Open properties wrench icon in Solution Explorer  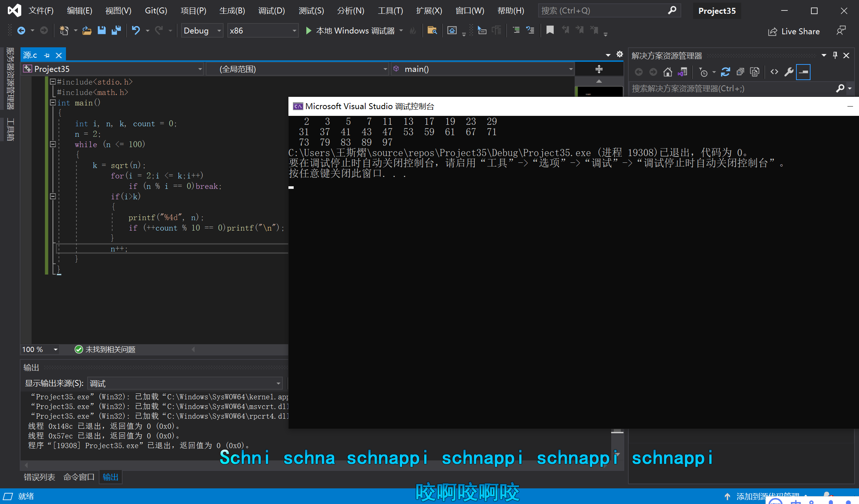789,72
